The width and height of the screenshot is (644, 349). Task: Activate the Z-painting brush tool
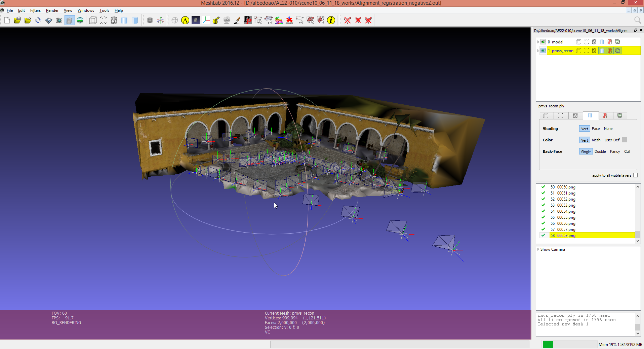click(x=237, y=21)
